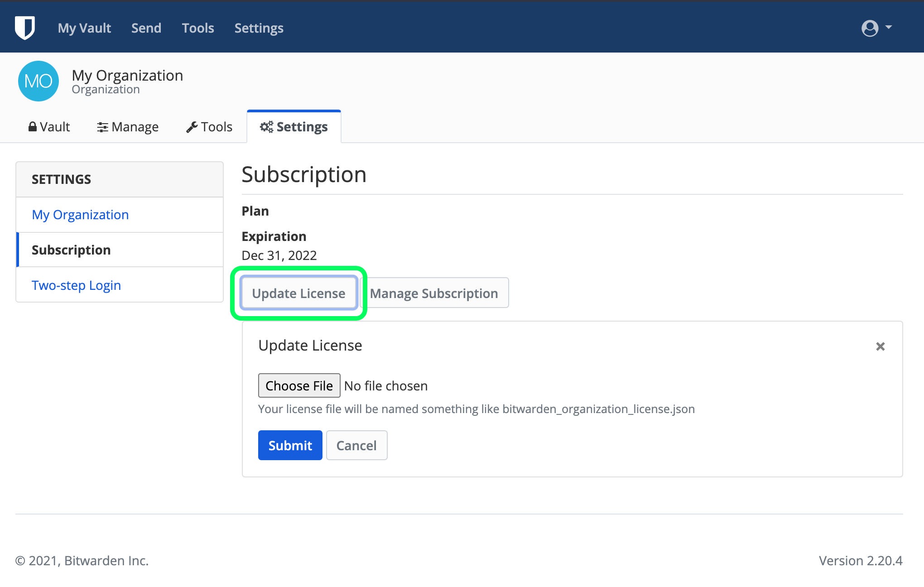Submit the license update form
The height and width of the screenshot is (587, 924).
click(290, 445)
